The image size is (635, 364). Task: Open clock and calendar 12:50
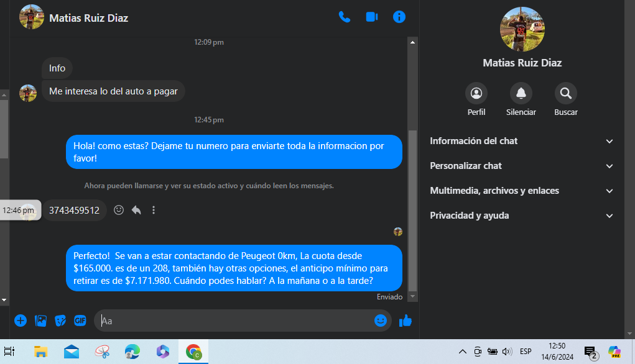tap(557, 352)
